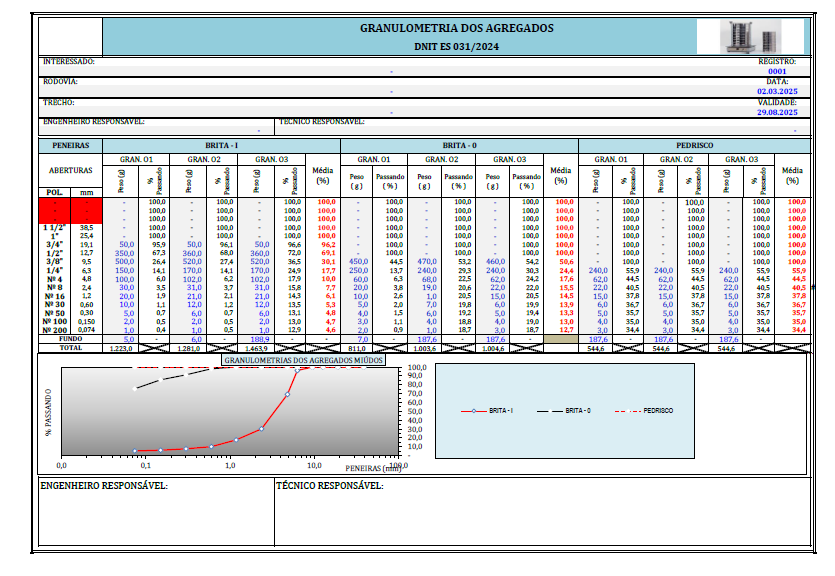Select the BRITA - 0 table header
Viewport: 835px width, 576px height.
click(460, 145)
